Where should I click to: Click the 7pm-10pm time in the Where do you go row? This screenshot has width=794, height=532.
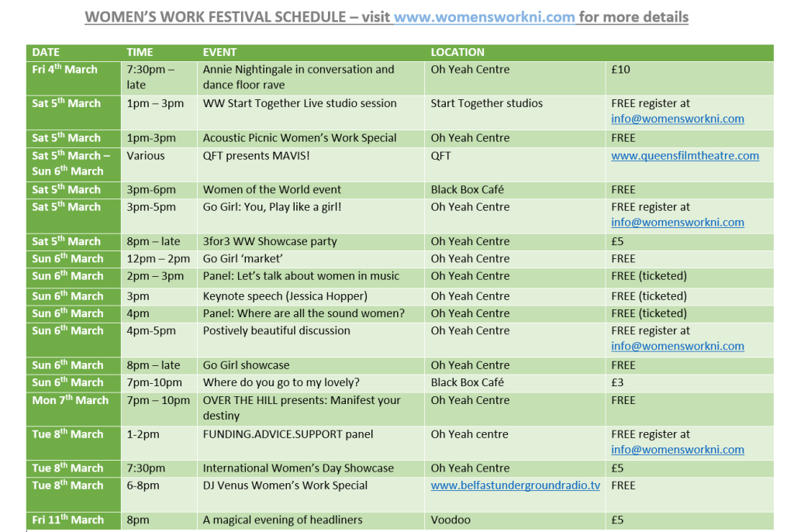[159, 383]
